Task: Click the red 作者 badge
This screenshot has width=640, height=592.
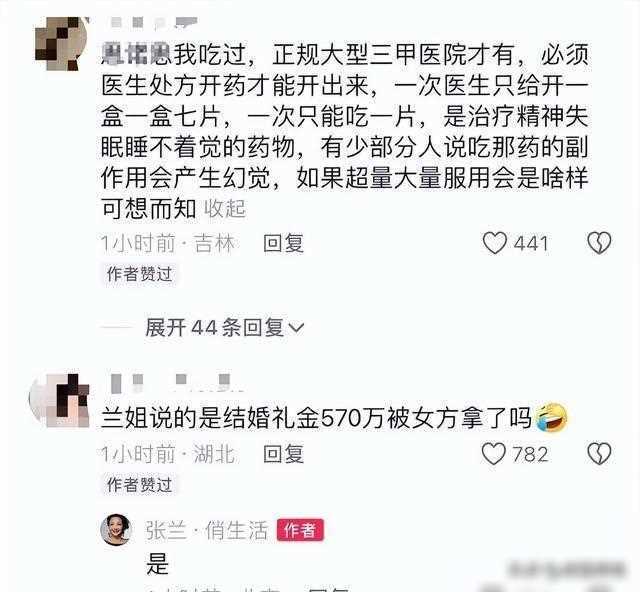Action: pos(300,530)
